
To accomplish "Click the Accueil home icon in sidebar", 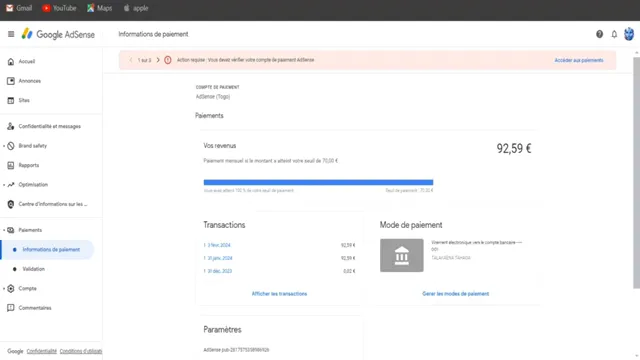I will tap(11, 62).
